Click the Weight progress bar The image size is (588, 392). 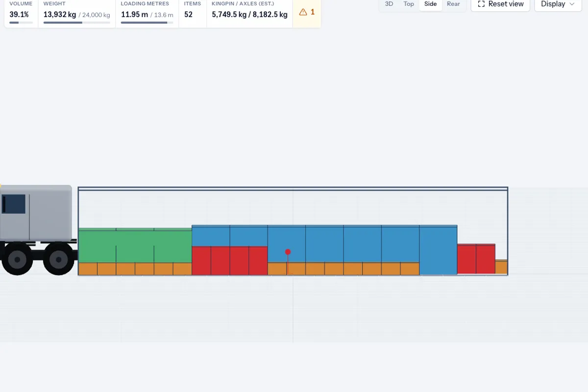pos(76,23)
